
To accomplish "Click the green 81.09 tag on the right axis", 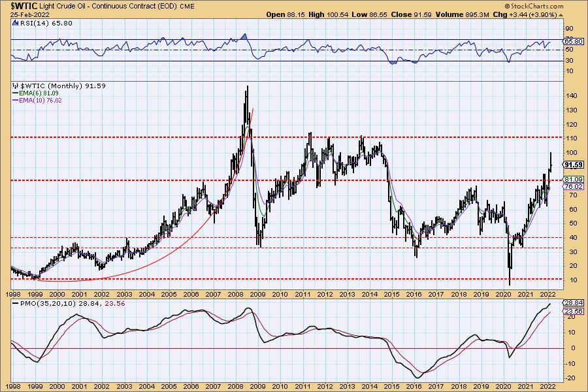I will [x=574, y=179].
